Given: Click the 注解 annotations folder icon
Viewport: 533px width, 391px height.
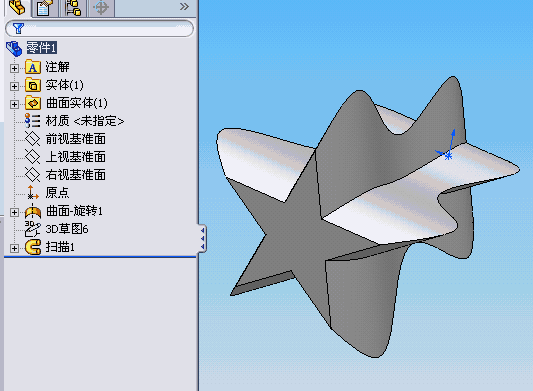Looking at the screenshot, I should point(33,67).
